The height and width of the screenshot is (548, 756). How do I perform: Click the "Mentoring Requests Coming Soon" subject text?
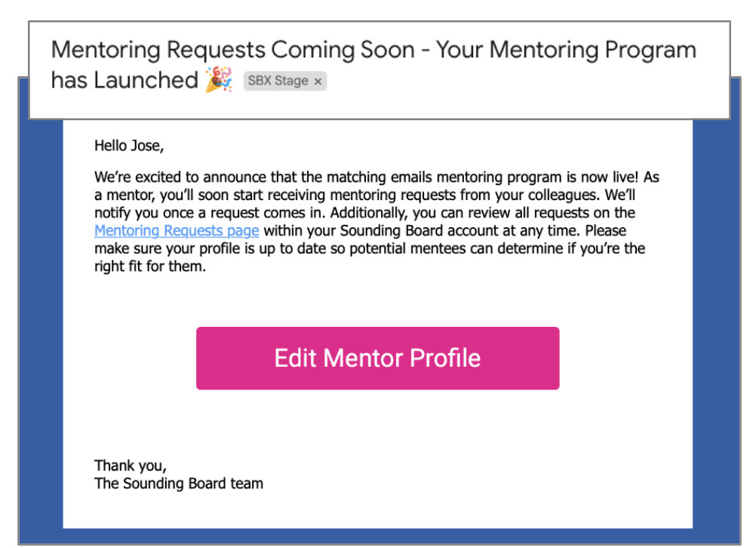234,51
